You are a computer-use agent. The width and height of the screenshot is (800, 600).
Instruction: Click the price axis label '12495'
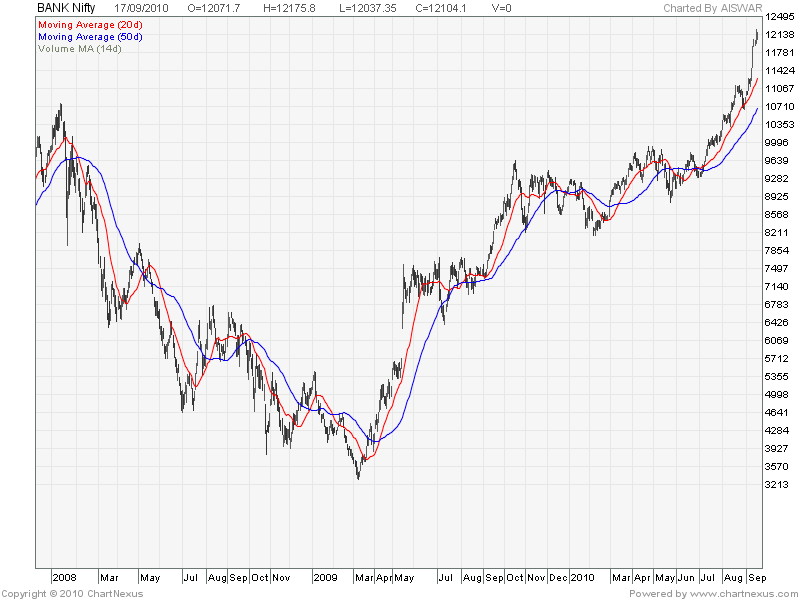[x=780, y=17]
